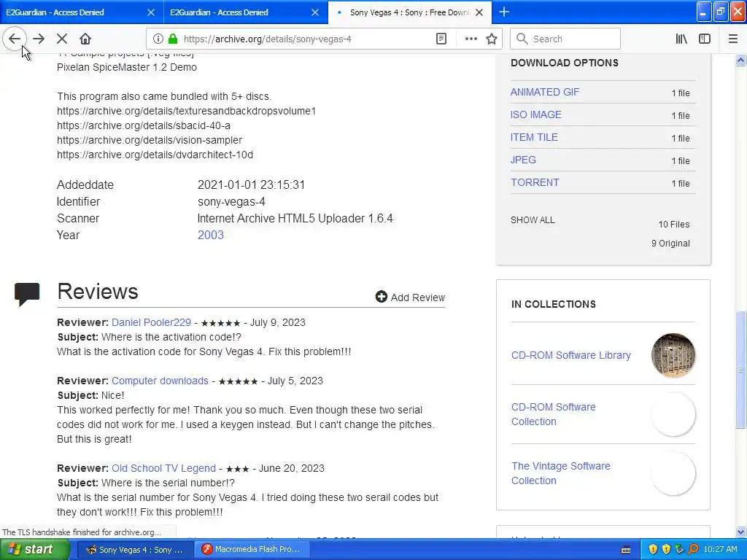
Task: Open the Windows Start button
Action: point(34,549)
